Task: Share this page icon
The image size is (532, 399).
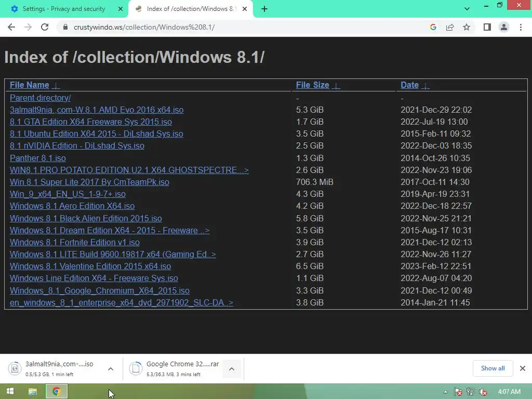Action: (x=450, y=27)
